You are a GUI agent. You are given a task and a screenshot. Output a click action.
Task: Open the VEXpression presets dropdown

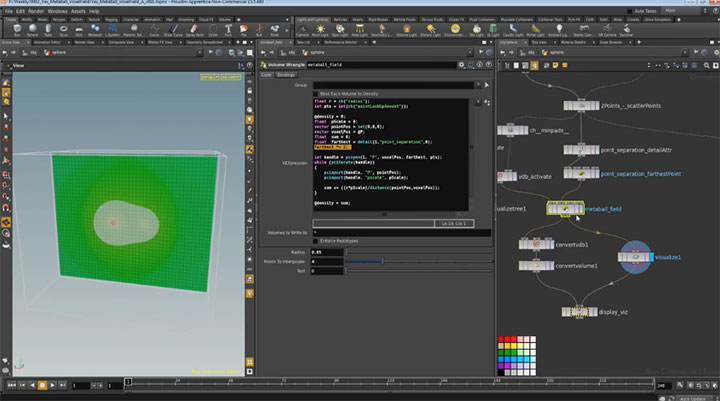click(478, 102)
